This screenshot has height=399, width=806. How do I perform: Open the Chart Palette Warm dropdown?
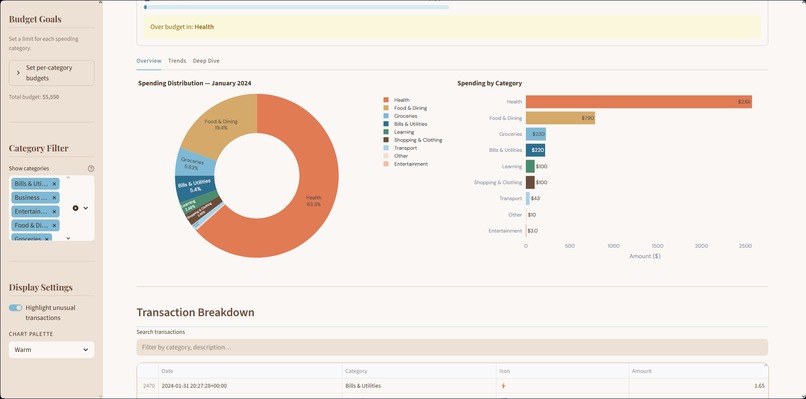[51, 350]
